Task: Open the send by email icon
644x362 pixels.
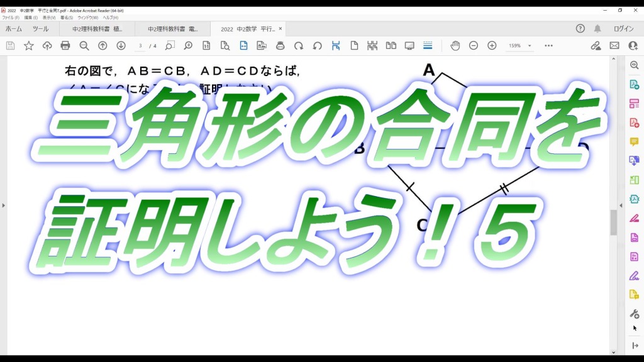Action: pos(614,46)
